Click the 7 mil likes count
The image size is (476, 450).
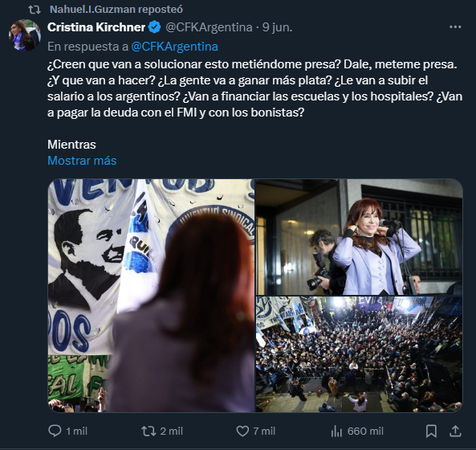[x=264, y=431]
